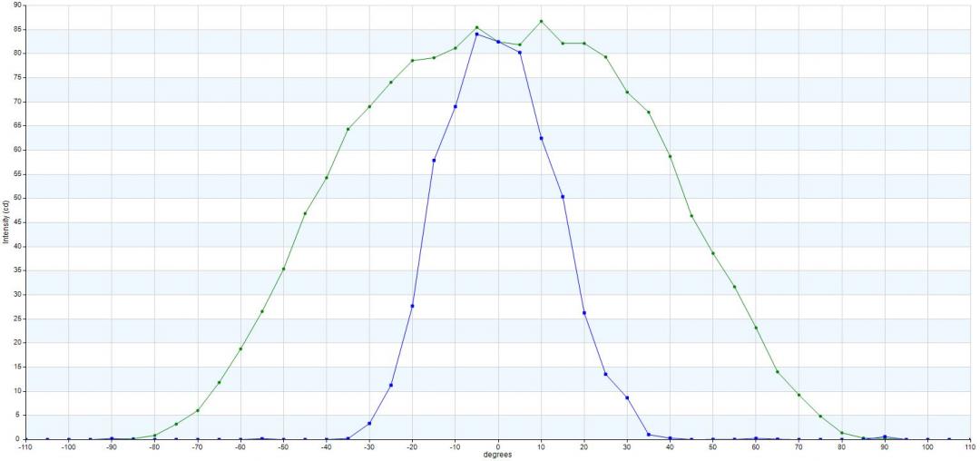Click blue curve peak point at -5 degrees
Image resolution: width=980 pixels, height=461 pixels.
(476, 34)
